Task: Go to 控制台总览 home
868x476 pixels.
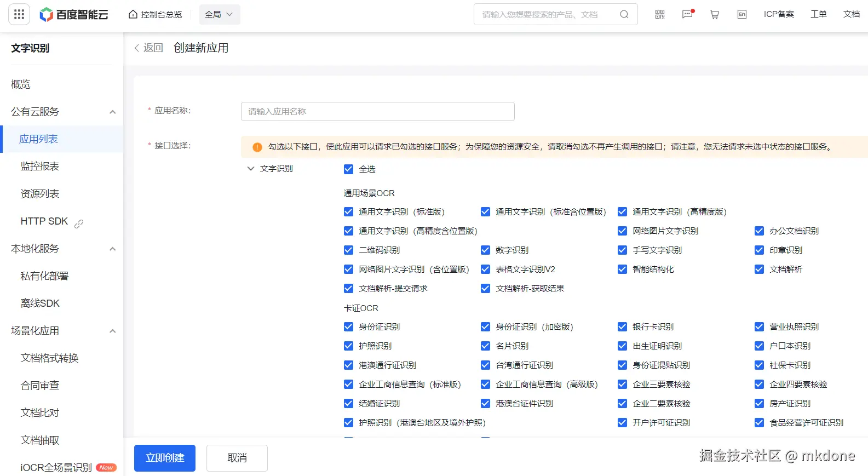Action: 155,14
